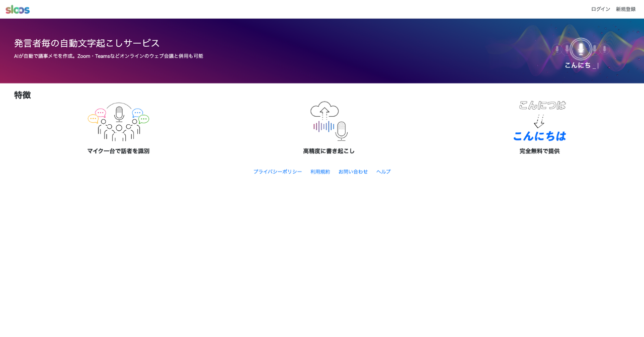Open the お問い合わせ contact link
This screenshot has height=337, width=644.
point(353,172)
